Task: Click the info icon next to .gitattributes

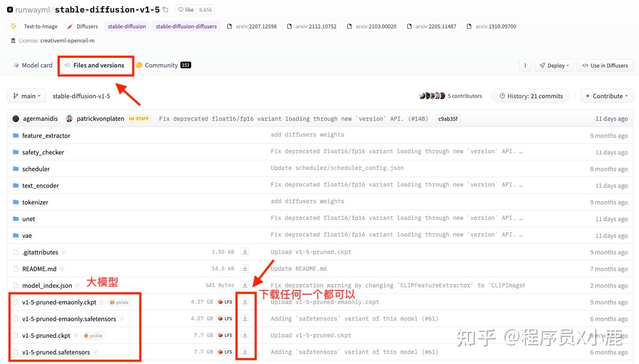Action: click(64, 252)
